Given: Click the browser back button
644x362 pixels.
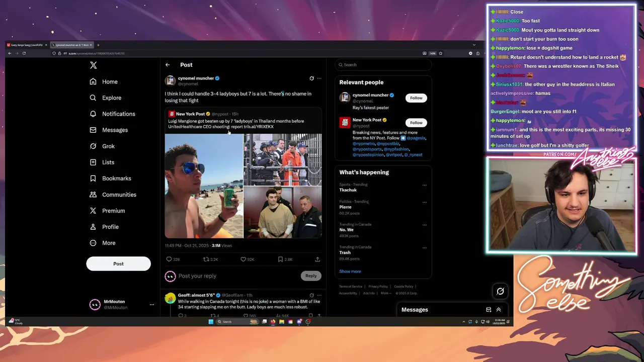Looking at the screenshot, I should pyautogui.click(x=10, y=53).
